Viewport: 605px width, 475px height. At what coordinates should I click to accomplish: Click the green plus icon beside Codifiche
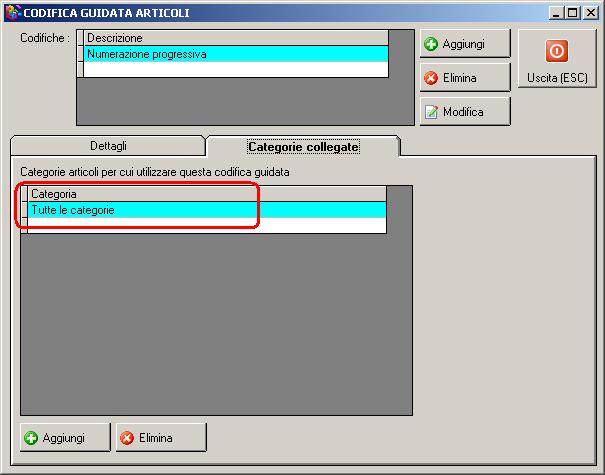pos(431,44)
